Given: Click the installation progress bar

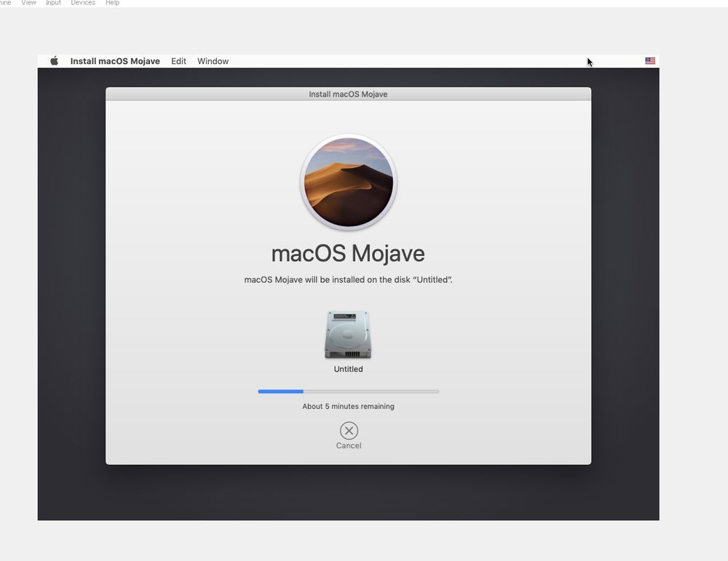Looking at the screenshot, I should click(x=348, y=391).
